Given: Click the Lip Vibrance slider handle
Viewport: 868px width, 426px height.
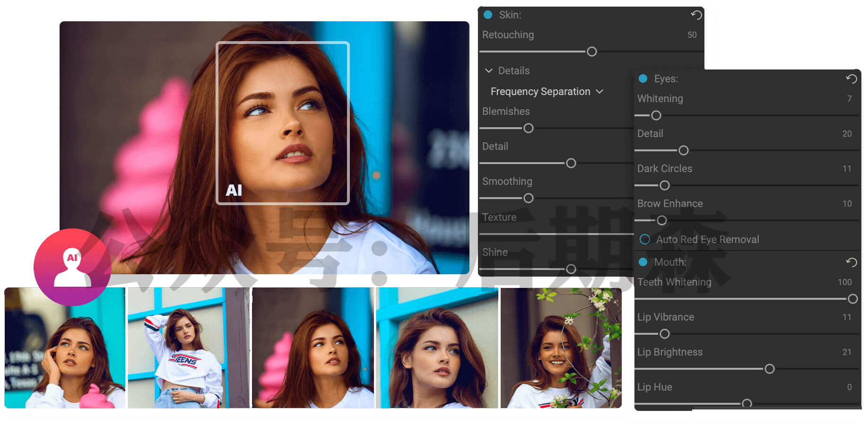Looking at the screenshot, I should 665,334.
